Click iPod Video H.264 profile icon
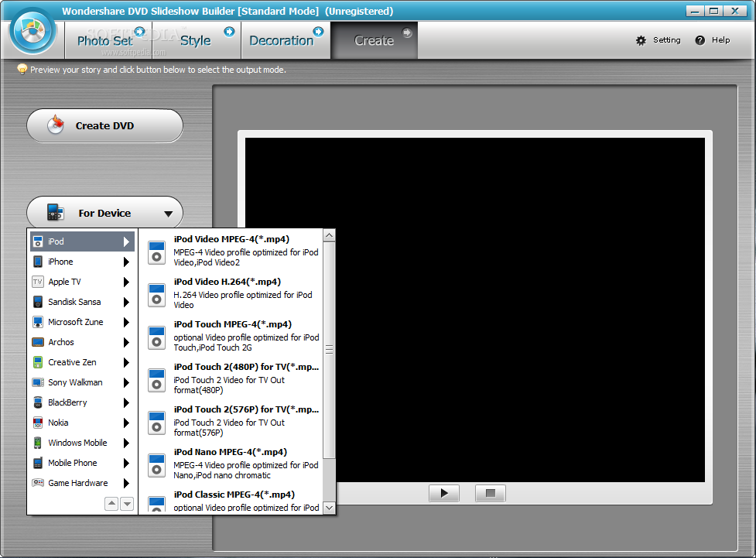 point(156,295)
